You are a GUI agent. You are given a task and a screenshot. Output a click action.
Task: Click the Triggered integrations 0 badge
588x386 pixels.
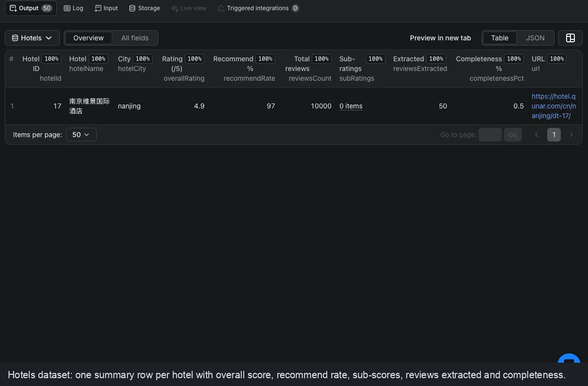(x=295, y=8)
